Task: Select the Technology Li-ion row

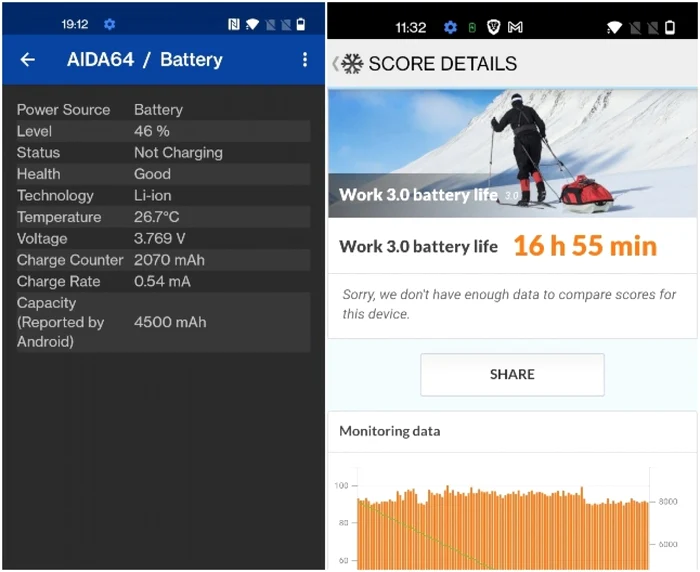Action: 163,195
